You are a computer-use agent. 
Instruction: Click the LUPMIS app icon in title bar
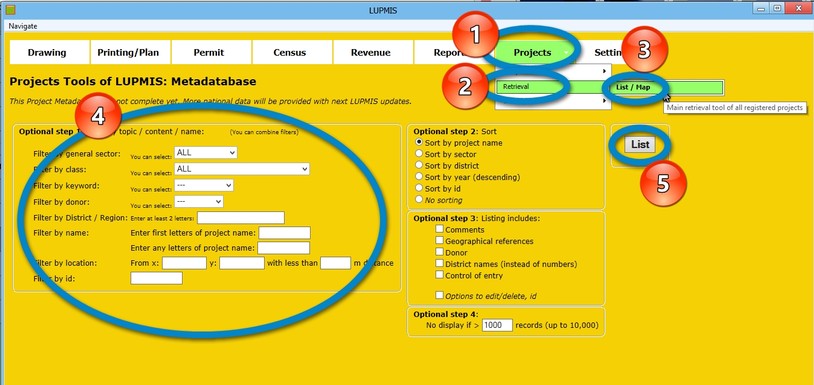pos(10,9)
